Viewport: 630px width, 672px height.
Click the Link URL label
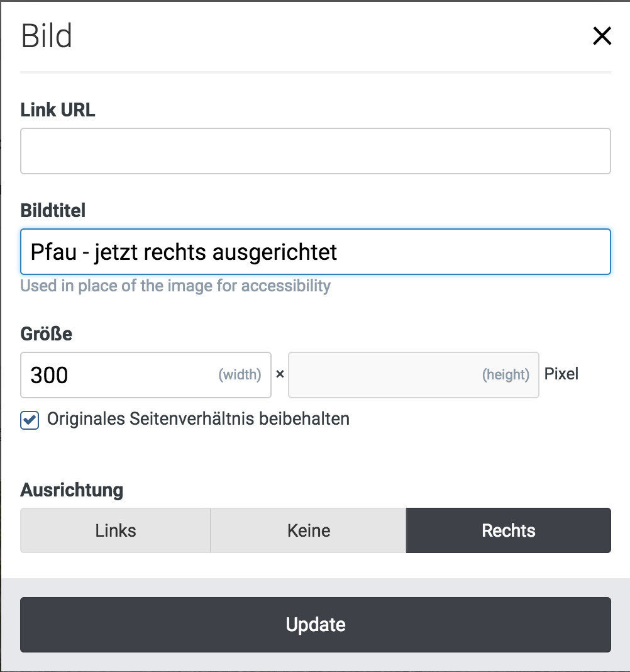coord(58,110)
